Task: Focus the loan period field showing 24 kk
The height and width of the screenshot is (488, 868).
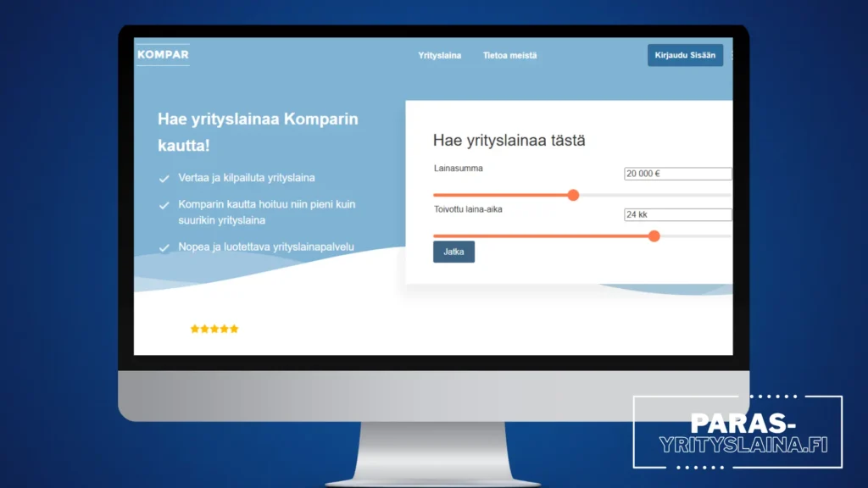Action: pos(676,214)
